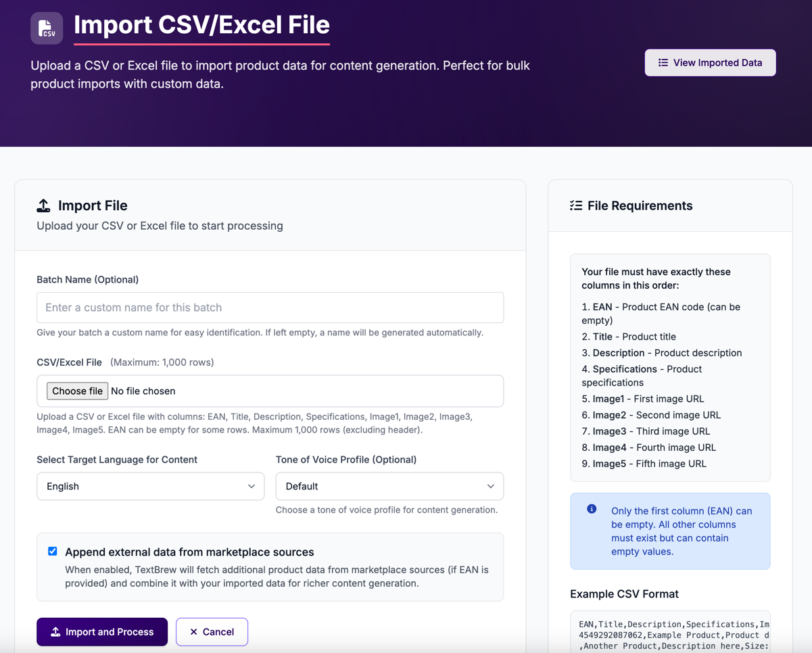Expand the Default tone selector chevron
The image size is (812, 653).
492,486
